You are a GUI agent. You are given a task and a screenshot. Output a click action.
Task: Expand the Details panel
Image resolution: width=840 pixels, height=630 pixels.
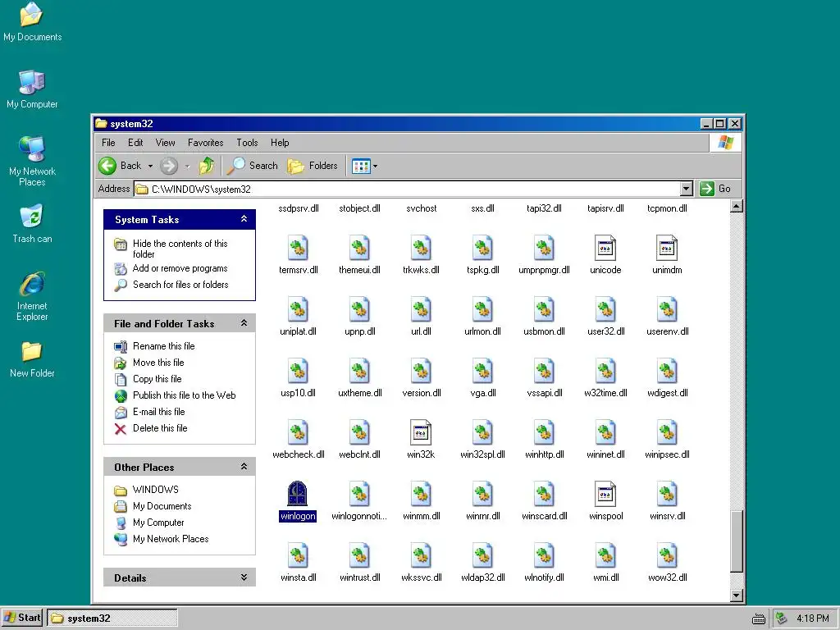click(244, 577)
